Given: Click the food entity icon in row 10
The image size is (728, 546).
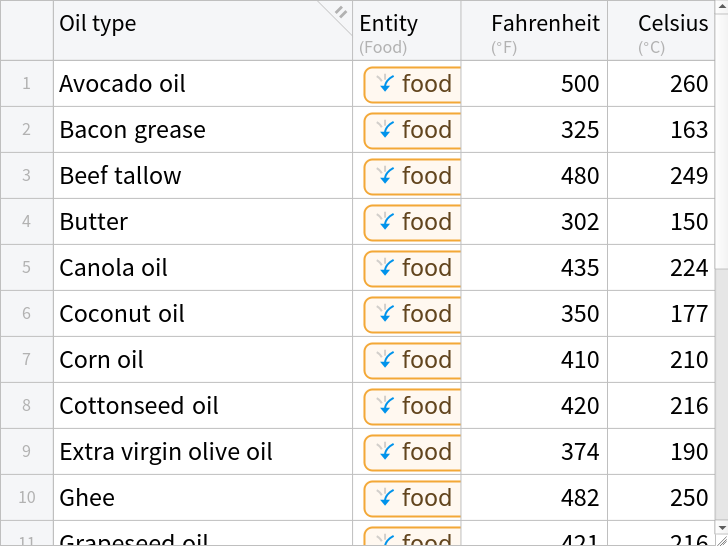Looking at the screenshot, I should point(383,498).
